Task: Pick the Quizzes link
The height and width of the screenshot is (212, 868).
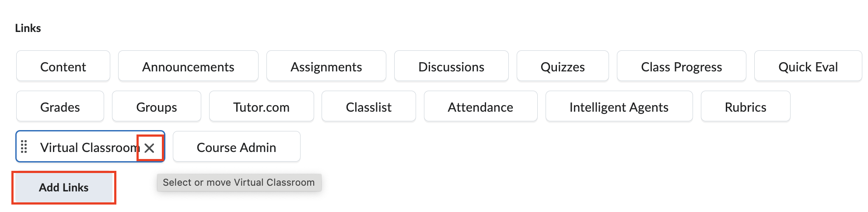Action: pyautogui.click(x=563, y=67)
